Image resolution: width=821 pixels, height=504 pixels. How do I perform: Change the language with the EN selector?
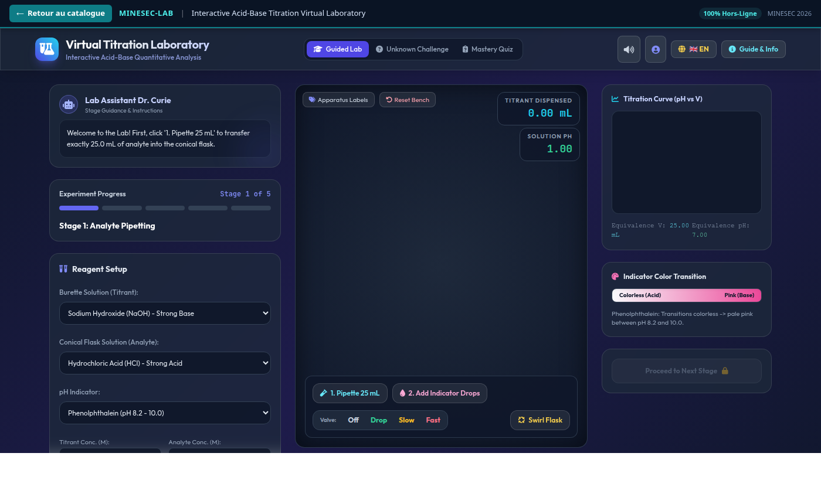(x=693, y=49)
